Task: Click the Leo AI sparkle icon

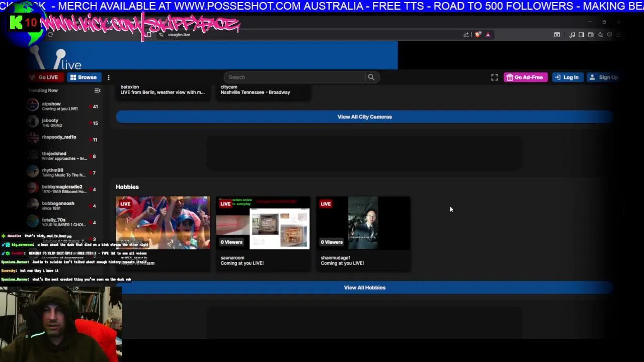Action: (600, 35)
